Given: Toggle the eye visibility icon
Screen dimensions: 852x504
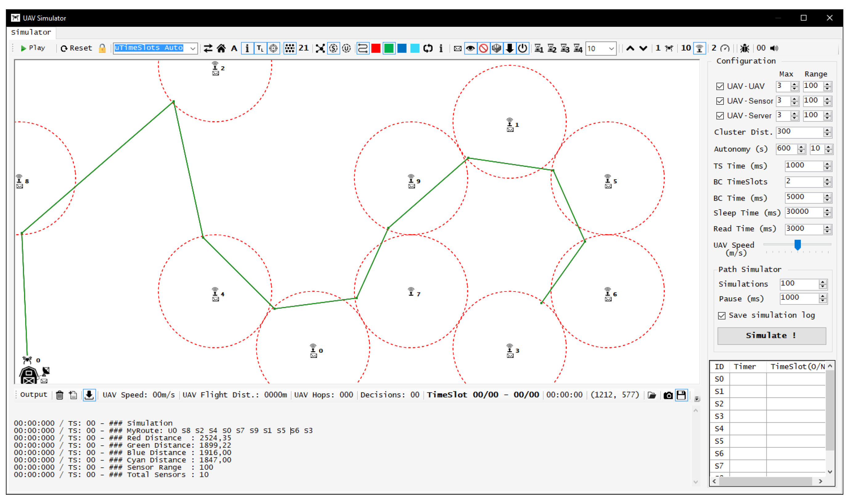Looking at the screenshot, I should (470, 48).
